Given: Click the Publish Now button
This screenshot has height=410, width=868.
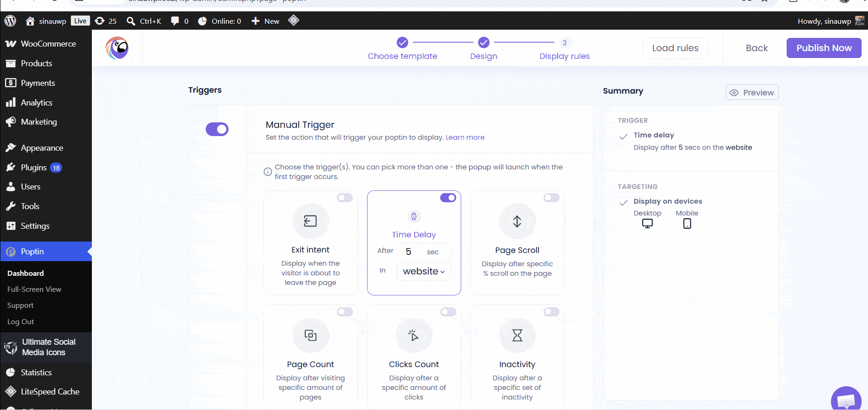Looking at the screenshot, I should (824, 48).
